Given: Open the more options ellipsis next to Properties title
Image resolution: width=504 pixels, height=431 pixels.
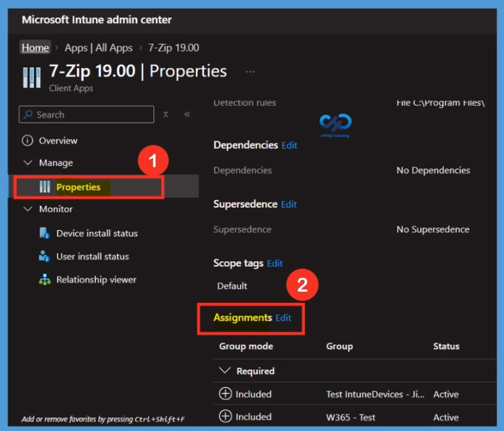Looking at the screenshot, I should [x=250, y=71].
